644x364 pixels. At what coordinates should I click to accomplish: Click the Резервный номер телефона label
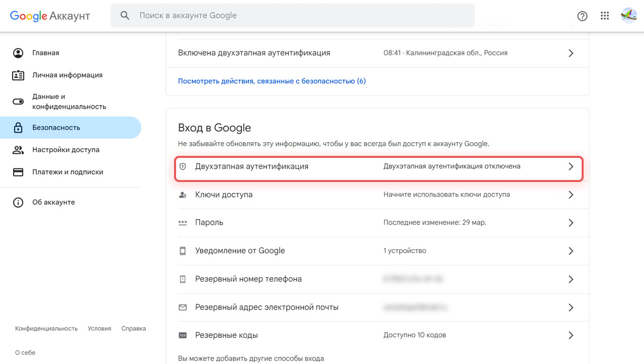click(249, 279)
